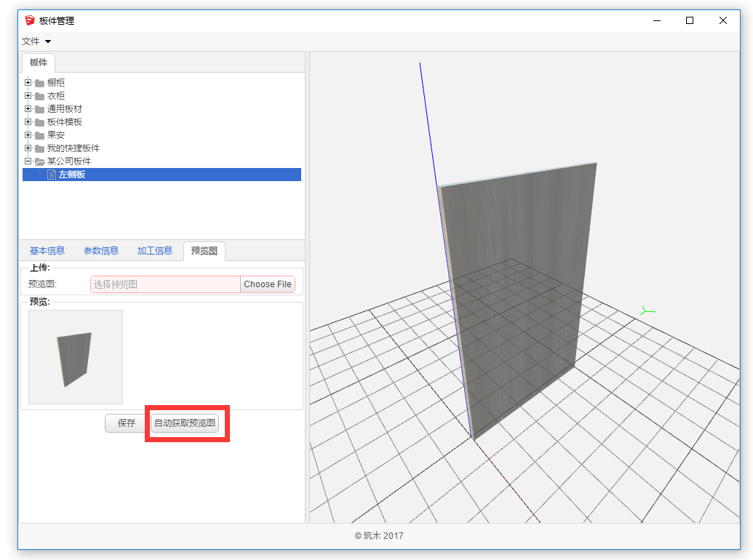This screenshot has width=753, height=560.
Task: Switch to the 参数信息 tab
Action: click(x=101, y=251)
